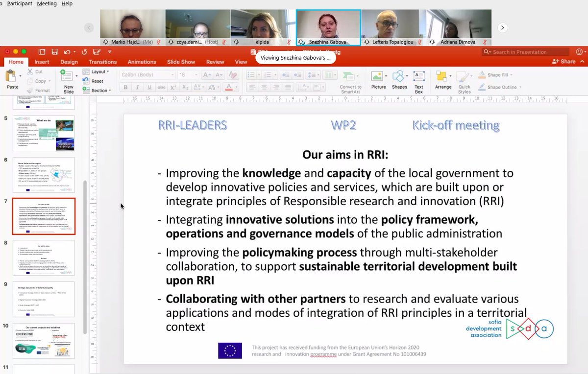Click the Shapes icon

point(398,76)
